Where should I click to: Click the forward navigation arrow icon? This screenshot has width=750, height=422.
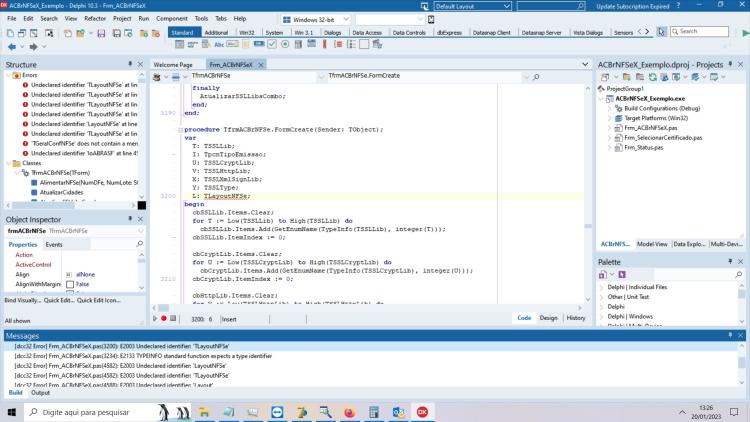[x=33, y=47]
